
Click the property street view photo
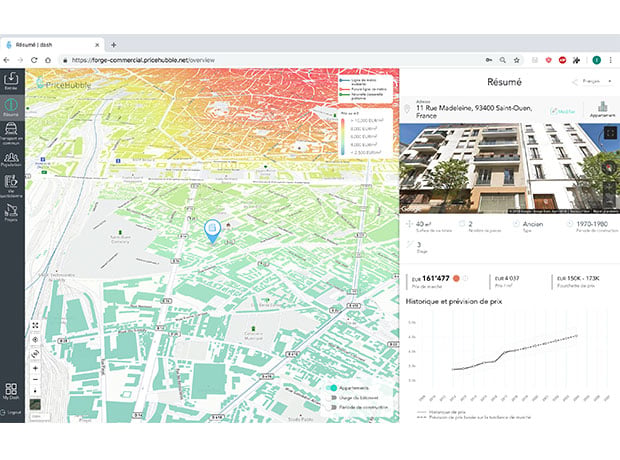coord(510,168)
